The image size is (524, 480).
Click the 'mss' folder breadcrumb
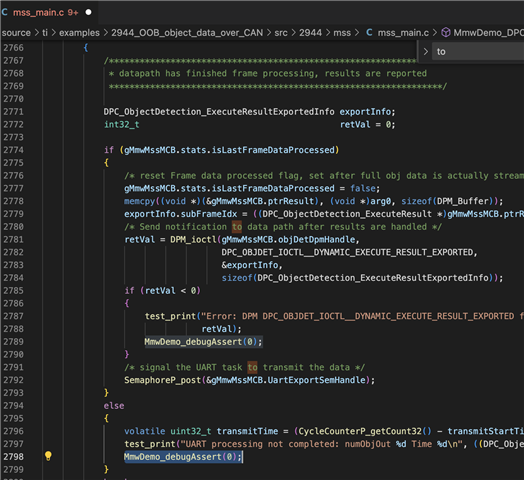(342, 33)
